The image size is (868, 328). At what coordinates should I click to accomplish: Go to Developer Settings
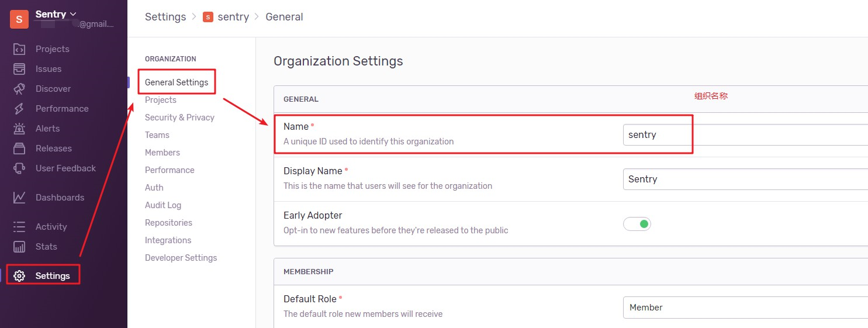pyautogui.click(x=181, y=258)
